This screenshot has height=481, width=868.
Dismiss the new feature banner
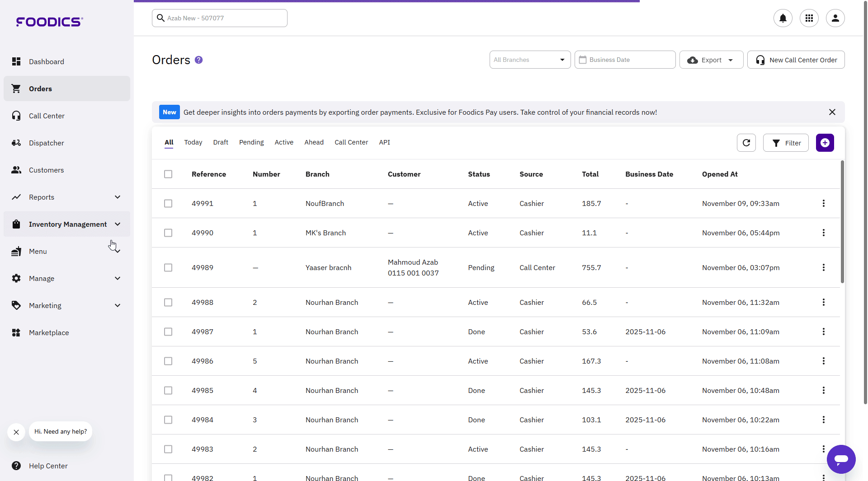click(832, 112)
